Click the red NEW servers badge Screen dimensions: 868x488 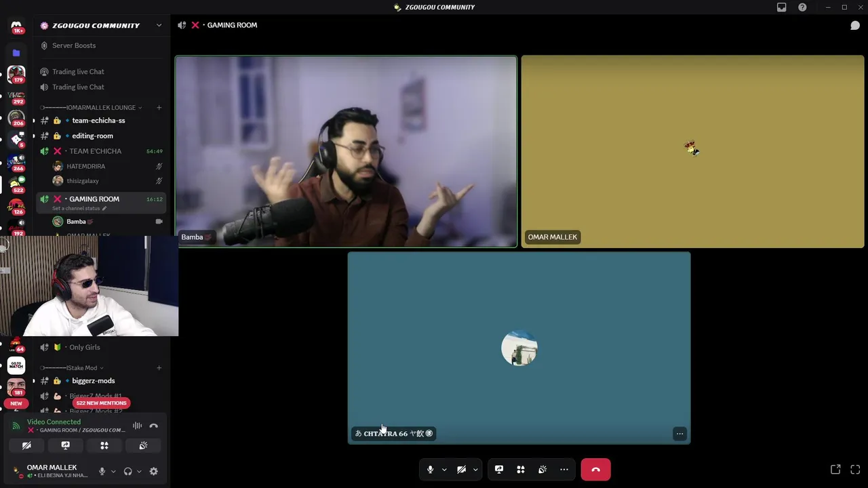coord(16,403)
